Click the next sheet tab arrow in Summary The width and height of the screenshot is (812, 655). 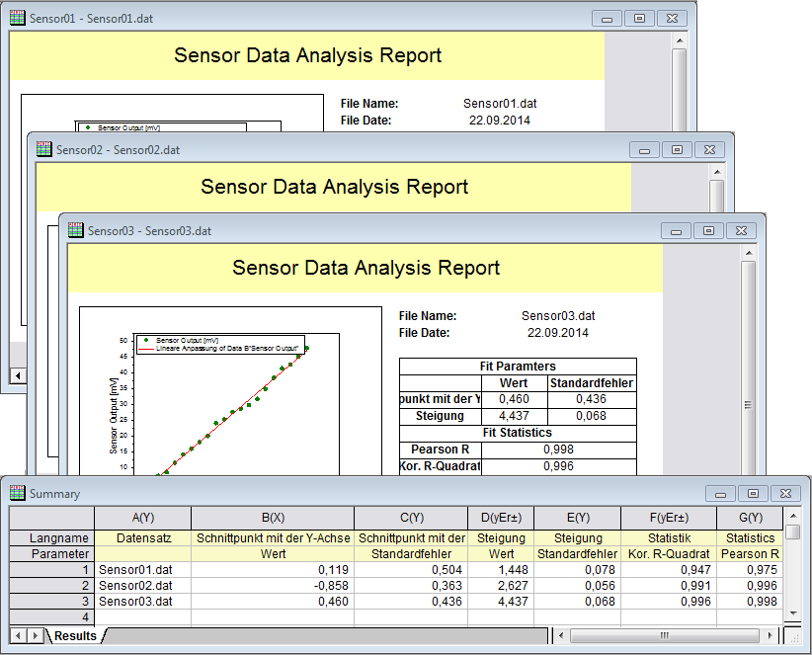(x=35, y=635)
